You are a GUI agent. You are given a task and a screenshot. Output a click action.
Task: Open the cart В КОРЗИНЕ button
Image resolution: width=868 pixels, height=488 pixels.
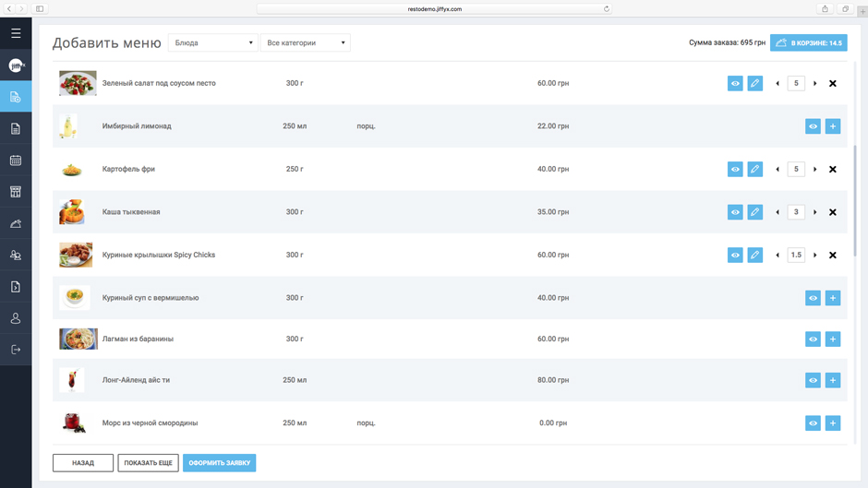pos(808,43)
